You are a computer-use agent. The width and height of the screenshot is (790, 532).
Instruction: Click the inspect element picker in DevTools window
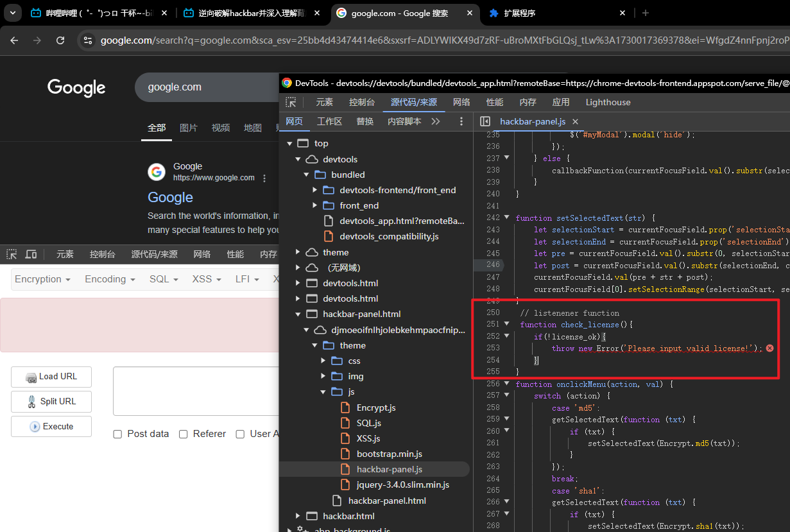point(291,102)
